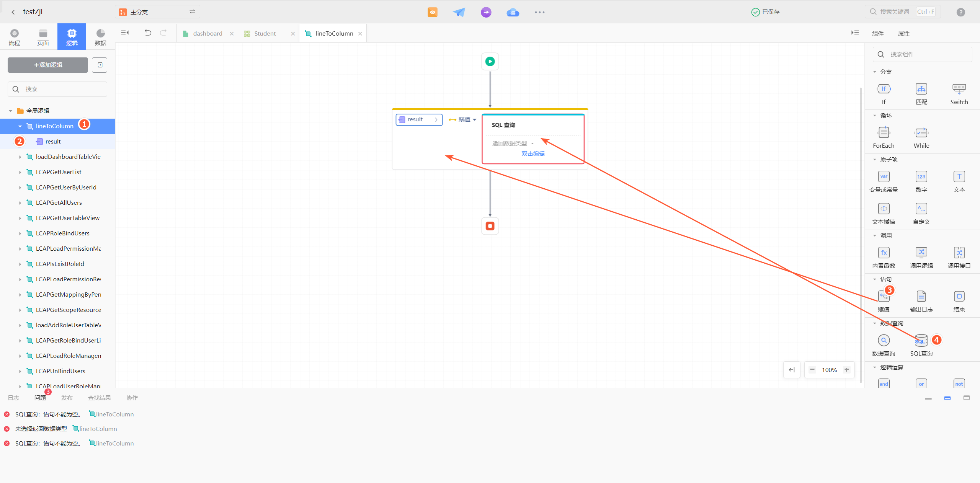Viewport: 980px width, 483px height.
Task: Select the SQL查询 component
Action: tap(921, 345)
